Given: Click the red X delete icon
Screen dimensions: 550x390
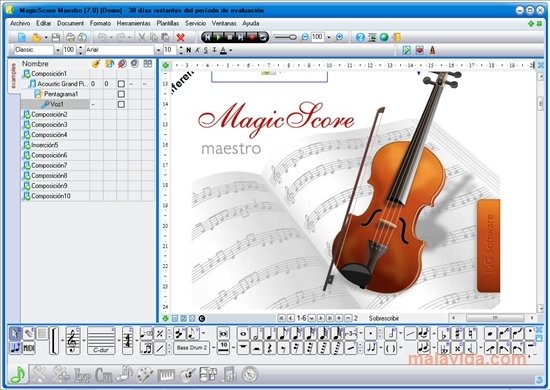Looking at the screenshot, I should pyautogui.click(x=181, y=37).
